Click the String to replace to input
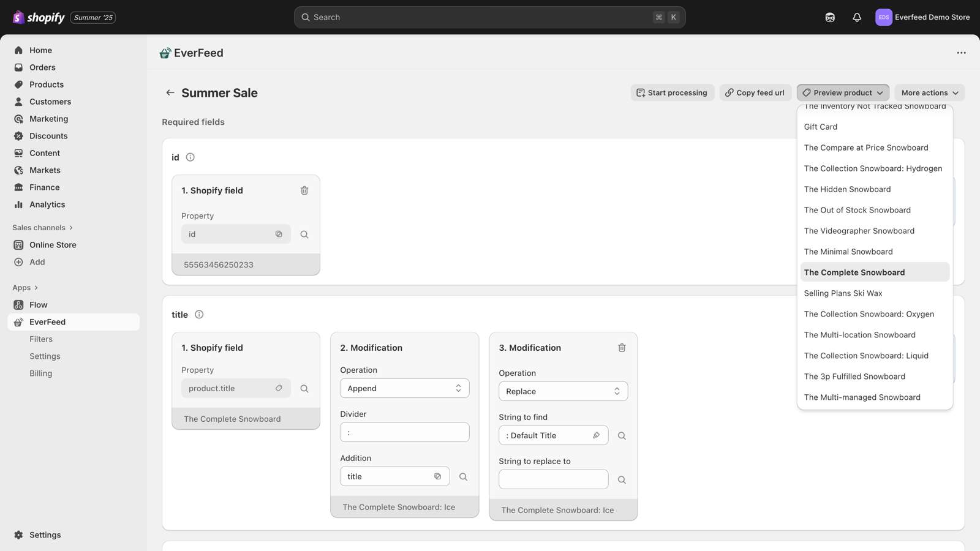This screenshot has width=980, height=551. 554,479
